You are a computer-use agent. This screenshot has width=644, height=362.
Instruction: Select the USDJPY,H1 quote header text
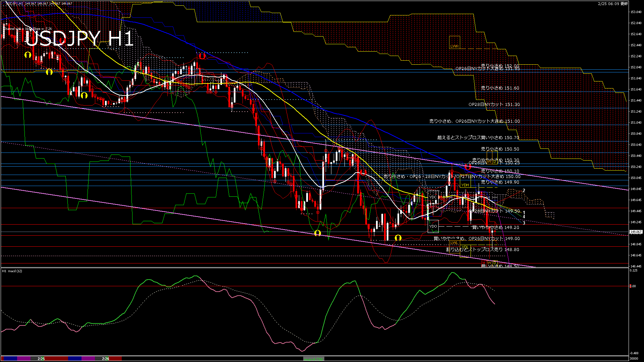40,3
